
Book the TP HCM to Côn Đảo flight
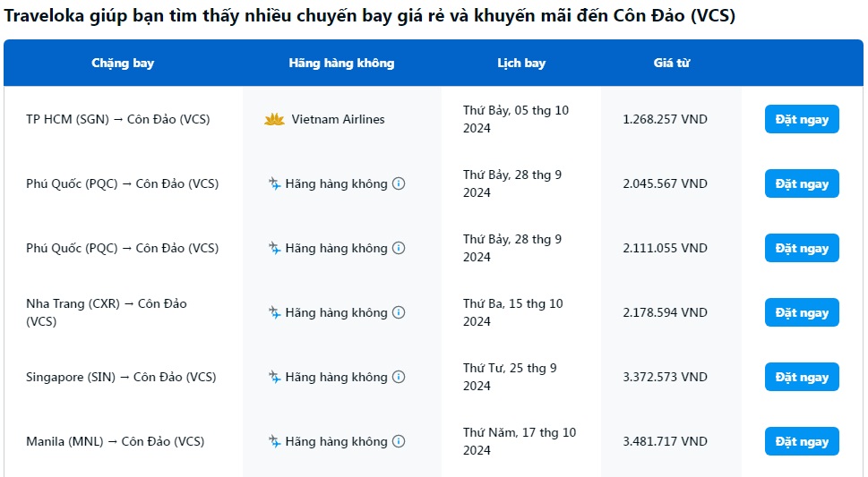[x=802, y=119]
